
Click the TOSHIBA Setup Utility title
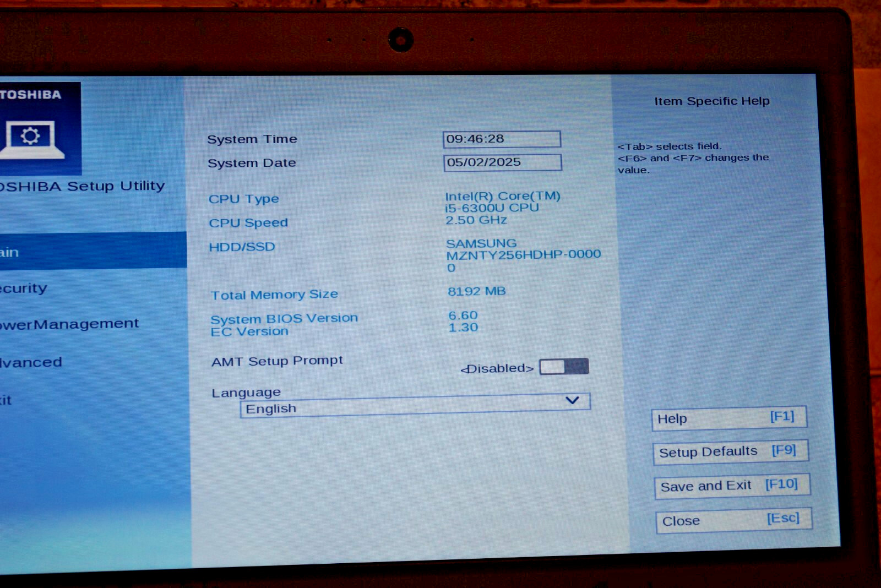(x=83, y=186)
